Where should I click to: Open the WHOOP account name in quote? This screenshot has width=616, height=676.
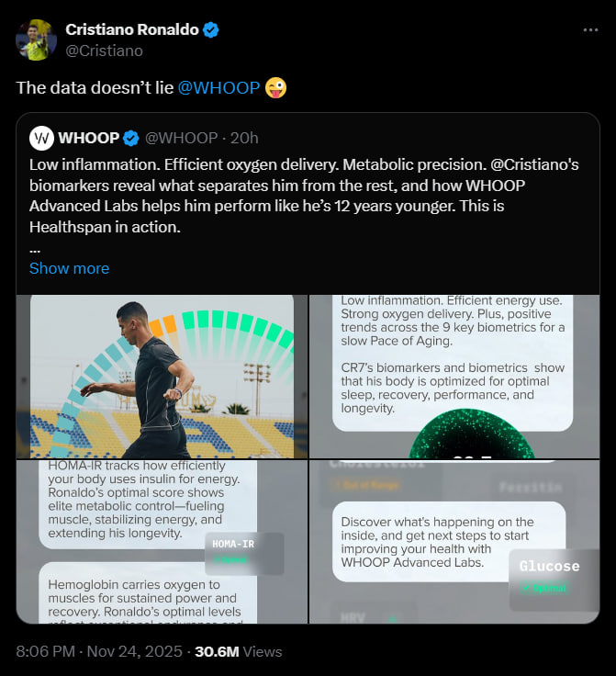pos(88,138)
